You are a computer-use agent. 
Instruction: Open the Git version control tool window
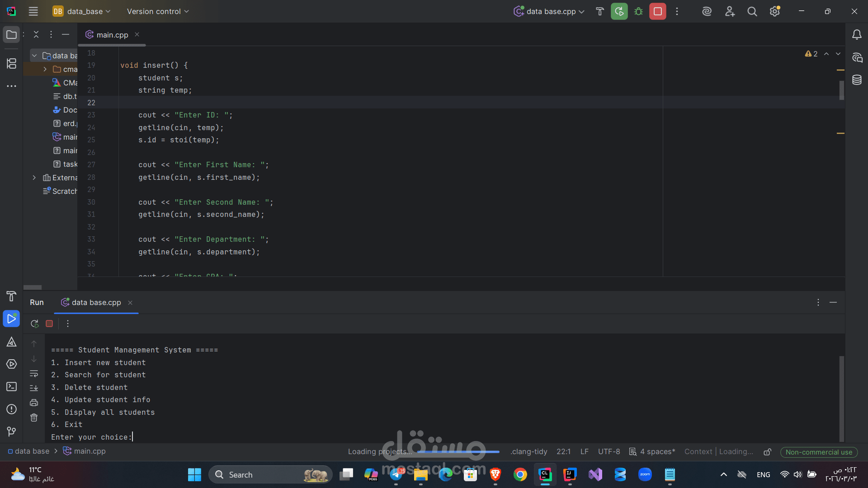12,432
